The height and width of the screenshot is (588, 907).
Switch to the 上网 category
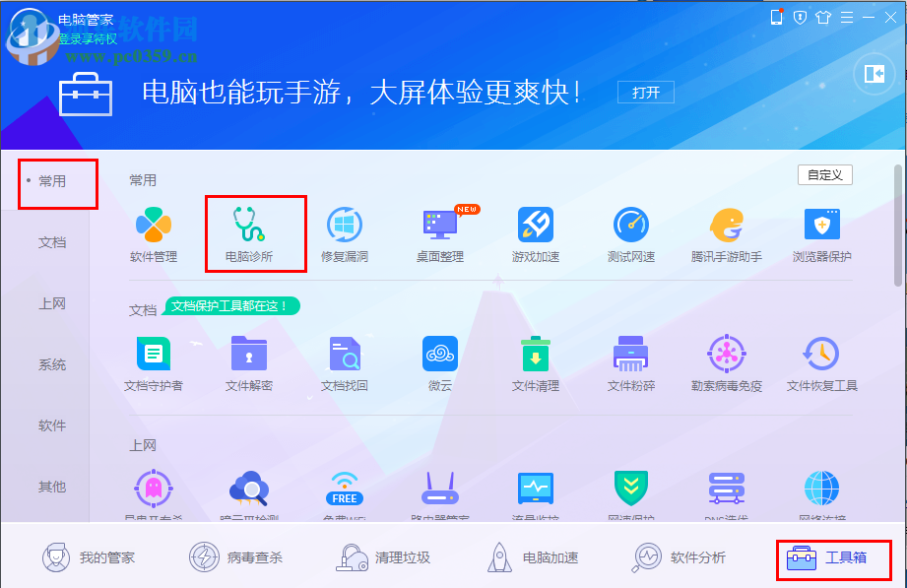(51, 303)
